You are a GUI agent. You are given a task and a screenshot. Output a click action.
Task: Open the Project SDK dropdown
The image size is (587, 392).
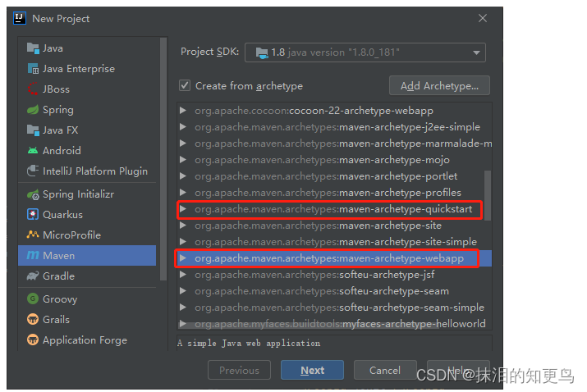tap(365, 52)
